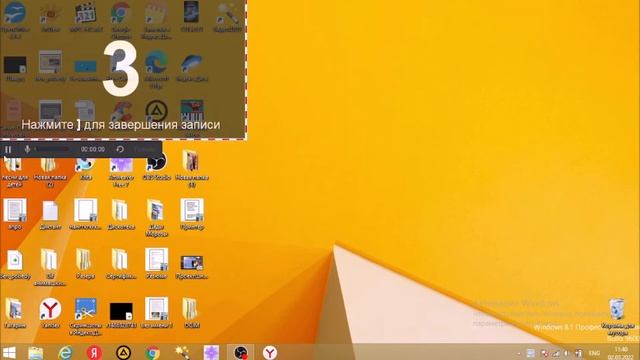The width and height of the screenshot is (640, 360).
Task: Open Yandex browser shortcut on desktop
Action: (x=50, y=313)
